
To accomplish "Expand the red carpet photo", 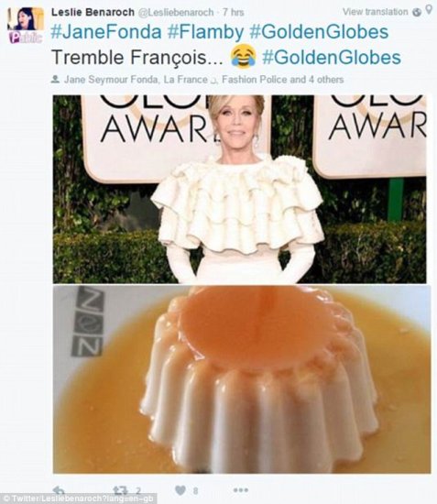I will point(240,189).
